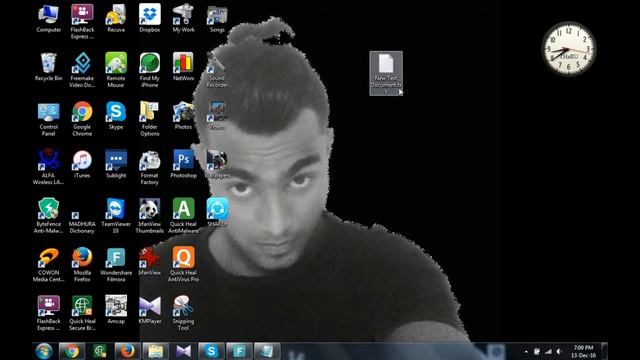Launch the ByteFence Anti-Malware shortcut
The height and width of the screenshot is (360, 640).
click(49, 216)
